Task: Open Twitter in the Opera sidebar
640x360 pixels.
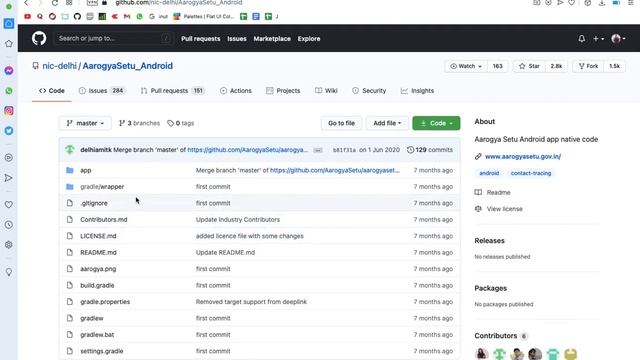Action: [x=9, y=131]
